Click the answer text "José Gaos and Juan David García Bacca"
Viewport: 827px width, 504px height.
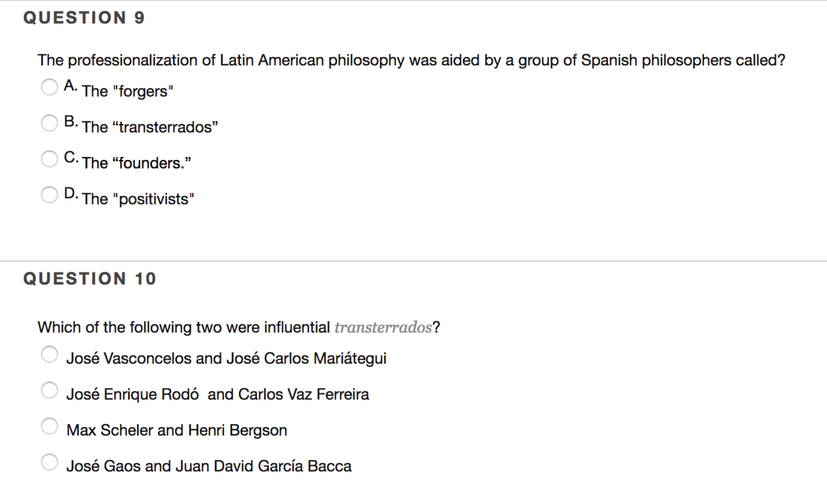(x=209, y=466)
